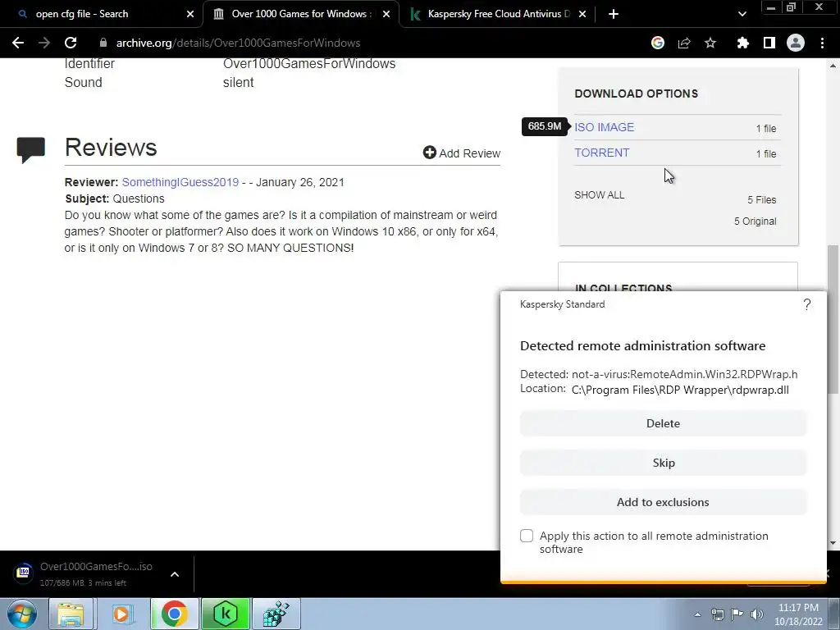Click the 'Over1000GamesForWindows' identifier value

309,64
